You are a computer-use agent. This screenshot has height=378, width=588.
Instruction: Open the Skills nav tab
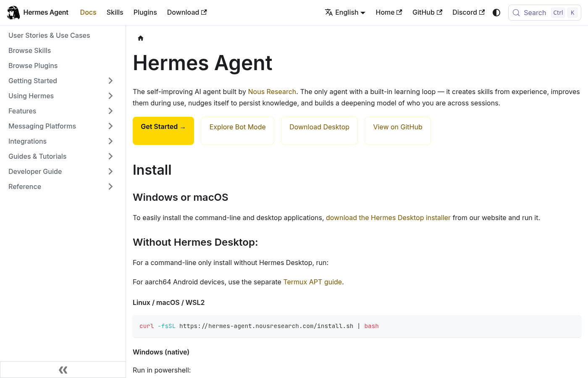click(115, 13)
